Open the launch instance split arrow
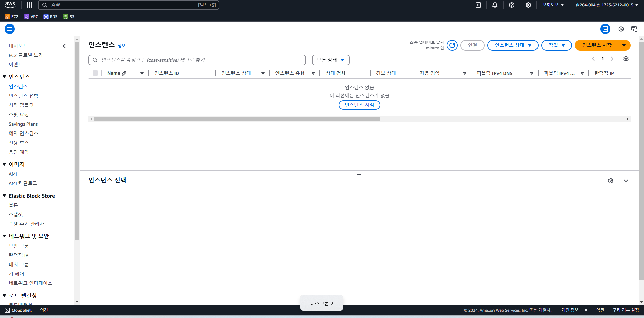 pos(624,45)
